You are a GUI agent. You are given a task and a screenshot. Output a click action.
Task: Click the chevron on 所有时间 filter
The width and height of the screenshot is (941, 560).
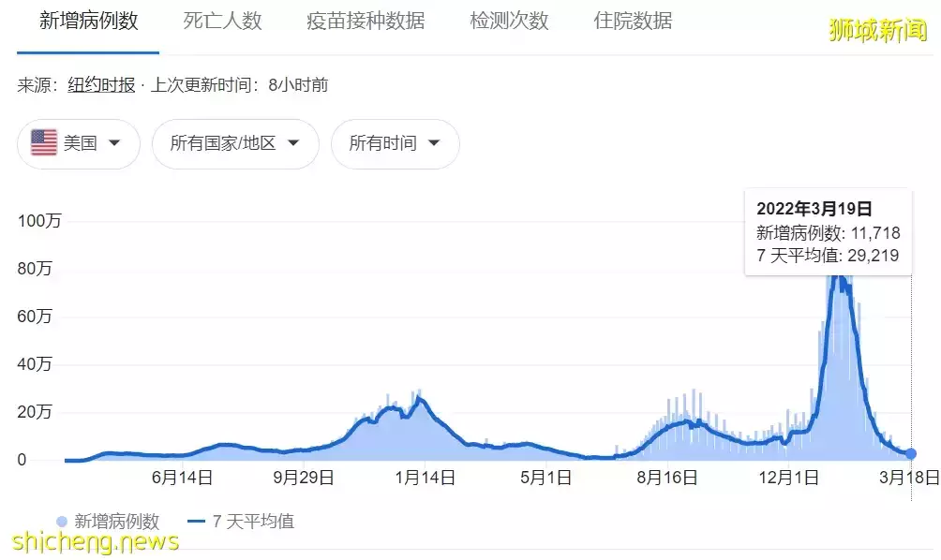(433, 143)
